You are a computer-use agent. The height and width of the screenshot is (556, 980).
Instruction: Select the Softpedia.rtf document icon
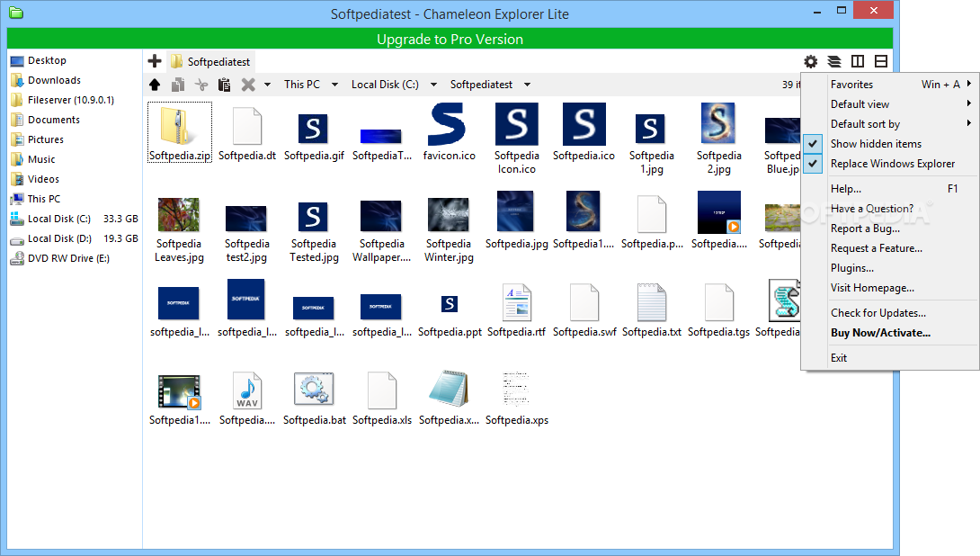click(518, 302)
